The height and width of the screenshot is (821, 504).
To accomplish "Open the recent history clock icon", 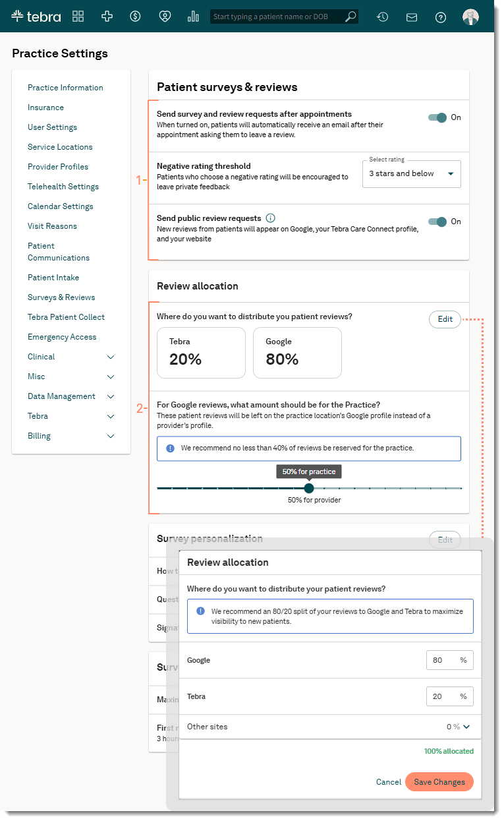I will click(382, 17).
